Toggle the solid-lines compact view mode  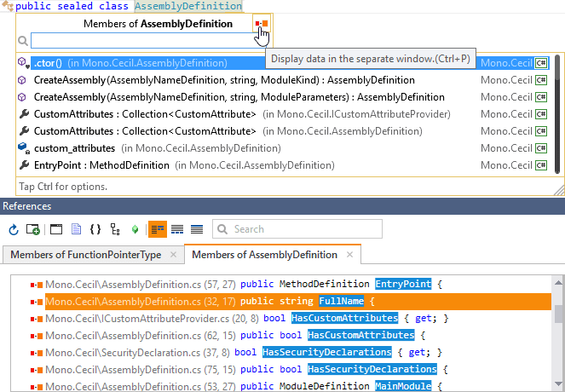coord(197,229)
